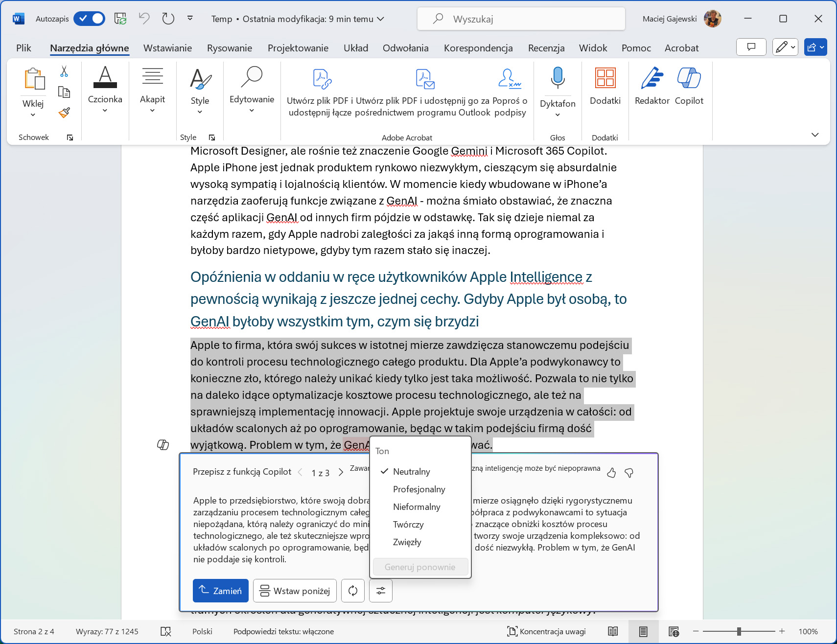Image resolution: width=837 pixels, height=644 pixels.
Task: Regenerate the Copilot rewrite
Action: click(x=353, y=591)
